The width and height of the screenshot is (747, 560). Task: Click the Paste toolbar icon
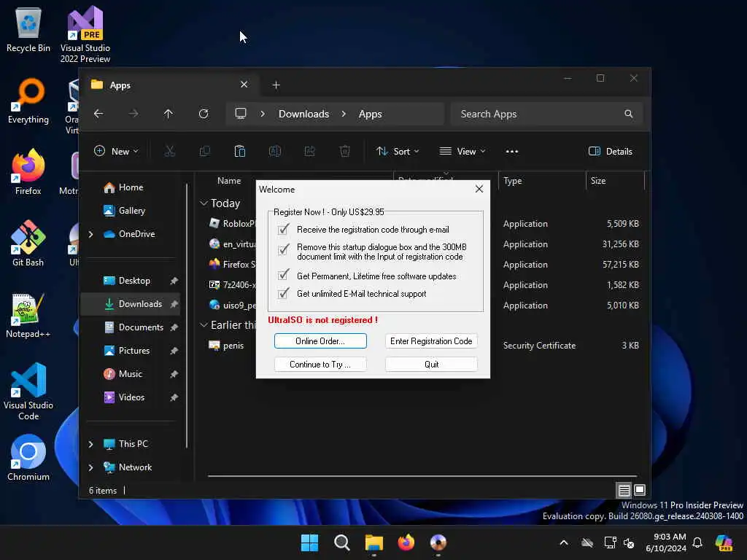coord(239,152)
